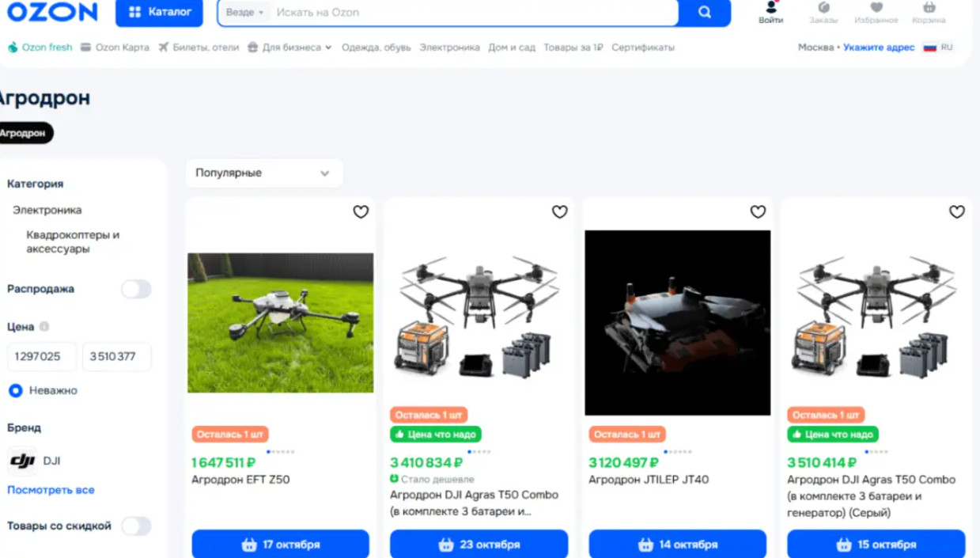
Task: Add Агродрон EFT Z50 to favorites
Action: tap(361, 211)
